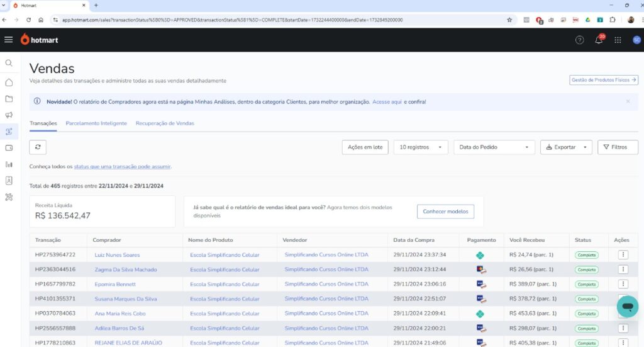Open the sidebar folder products icon
644x347 pixels.
point(9,99)
